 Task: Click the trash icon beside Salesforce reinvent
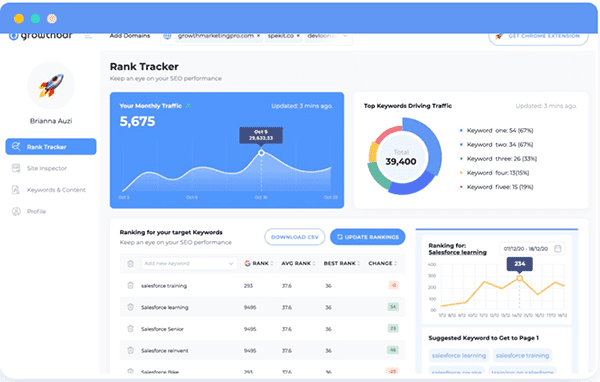(x=130, y=350)
